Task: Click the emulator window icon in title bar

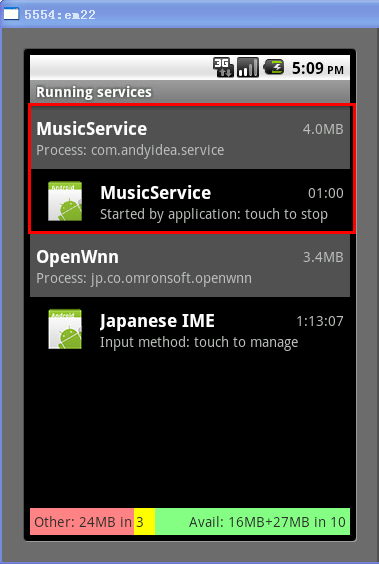Action: [x=11, y=14]
